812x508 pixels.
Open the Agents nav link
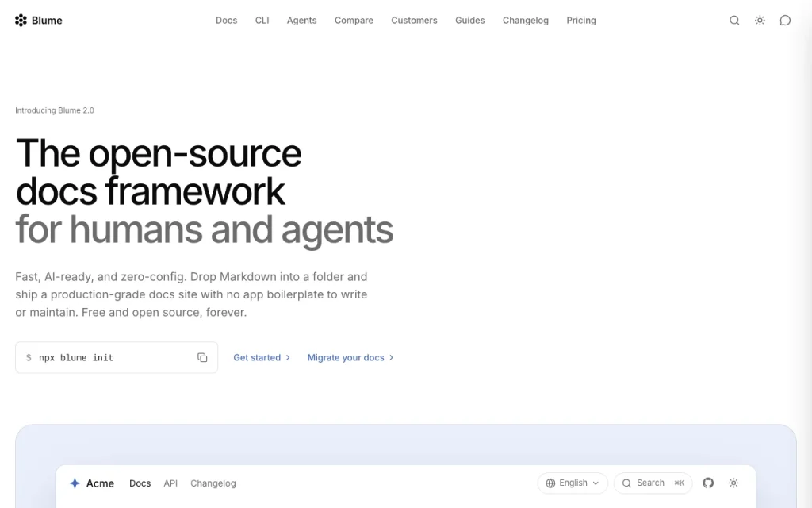pos(301,20)
